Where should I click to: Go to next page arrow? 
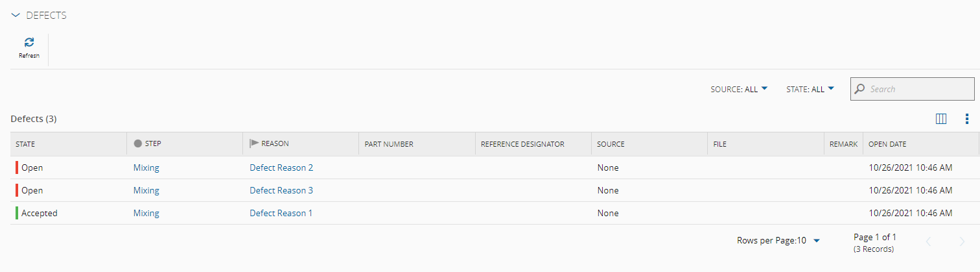tap(962, 241)
